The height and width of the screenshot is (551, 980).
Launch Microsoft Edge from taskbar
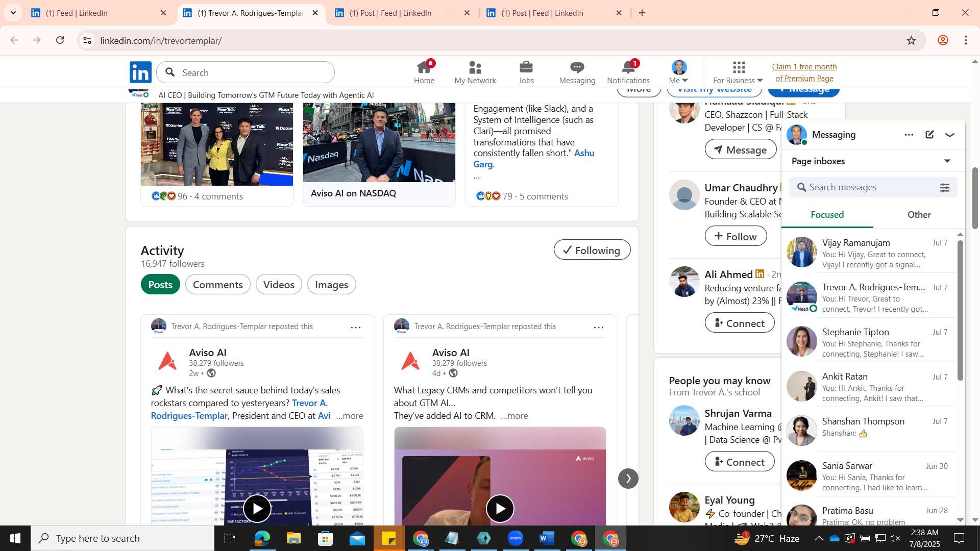[x=262, y=538]
